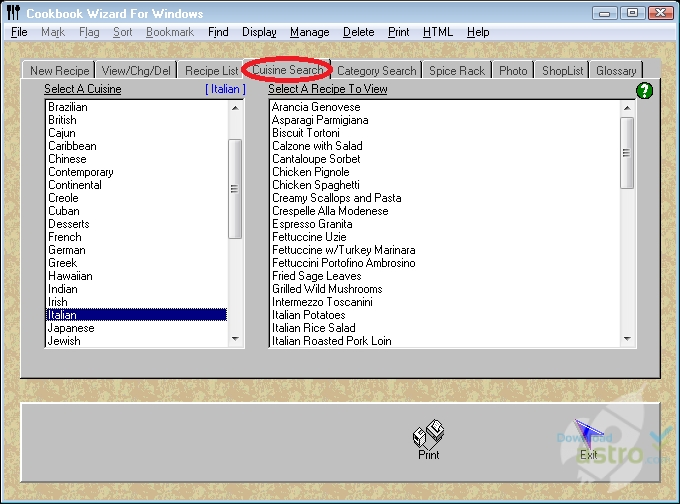
Task: Open the Help menu
Action: pos(478,32)
